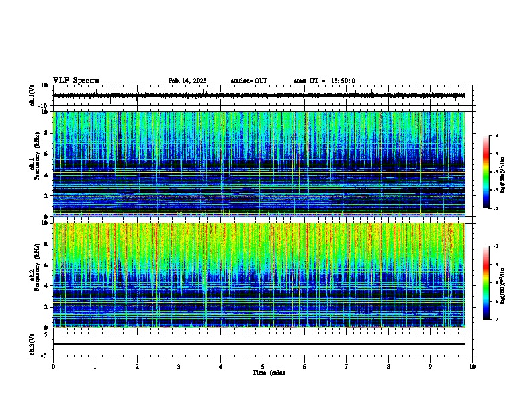
Task: Click the "station=OUI" header label
Action: pyautogui.click(x=249, y=81)
